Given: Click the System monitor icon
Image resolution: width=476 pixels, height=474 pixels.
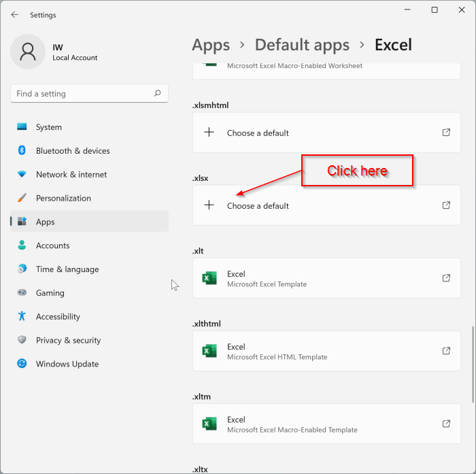Looking at the screenshot, I should tap(22, 126).
